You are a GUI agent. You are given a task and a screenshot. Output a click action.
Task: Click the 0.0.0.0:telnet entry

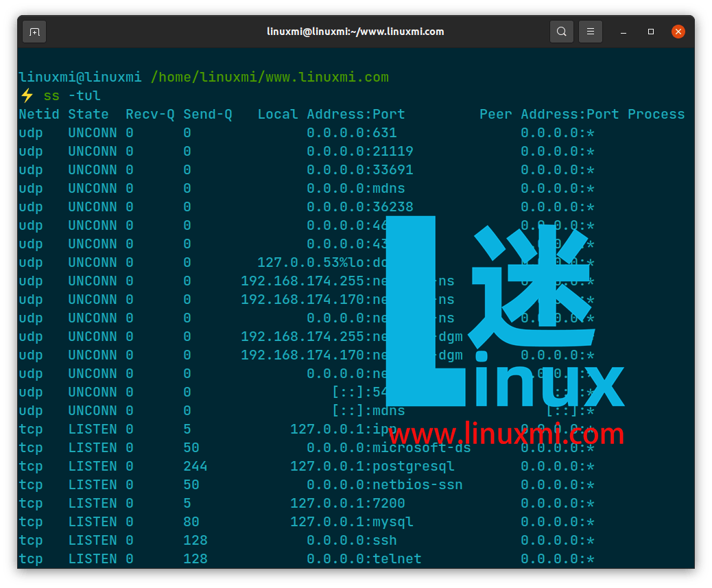(x=364, y=559)
